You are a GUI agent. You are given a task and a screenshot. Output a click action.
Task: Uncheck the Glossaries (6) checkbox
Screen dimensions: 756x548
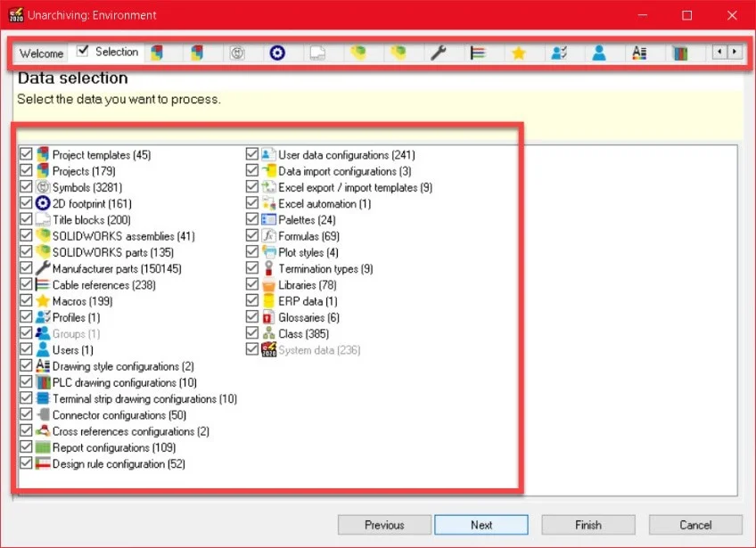[252, 317]
